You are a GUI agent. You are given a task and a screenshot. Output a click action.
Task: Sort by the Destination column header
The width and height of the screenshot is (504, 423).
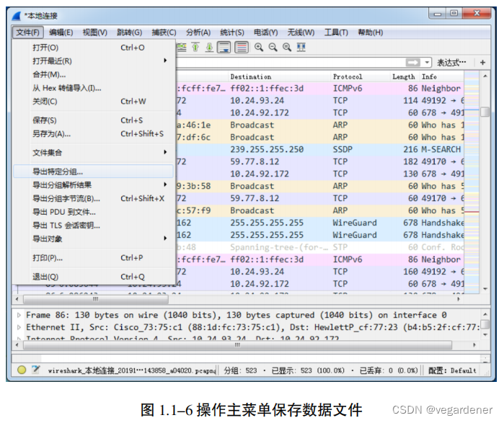(x=279, y=77)
